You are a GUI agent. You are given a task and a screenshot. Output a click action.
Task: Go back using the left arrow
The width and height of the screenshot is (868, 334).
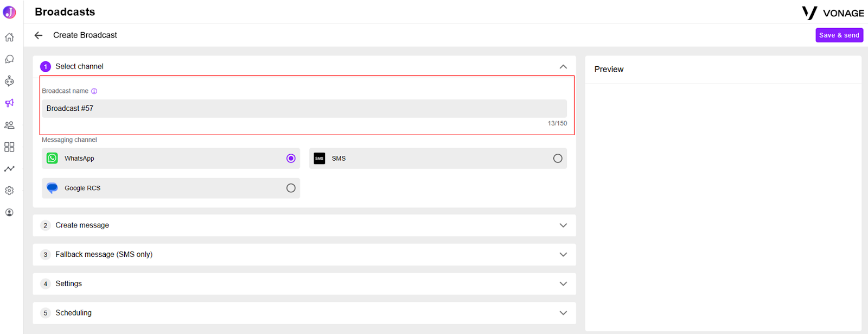pos(39,35)
